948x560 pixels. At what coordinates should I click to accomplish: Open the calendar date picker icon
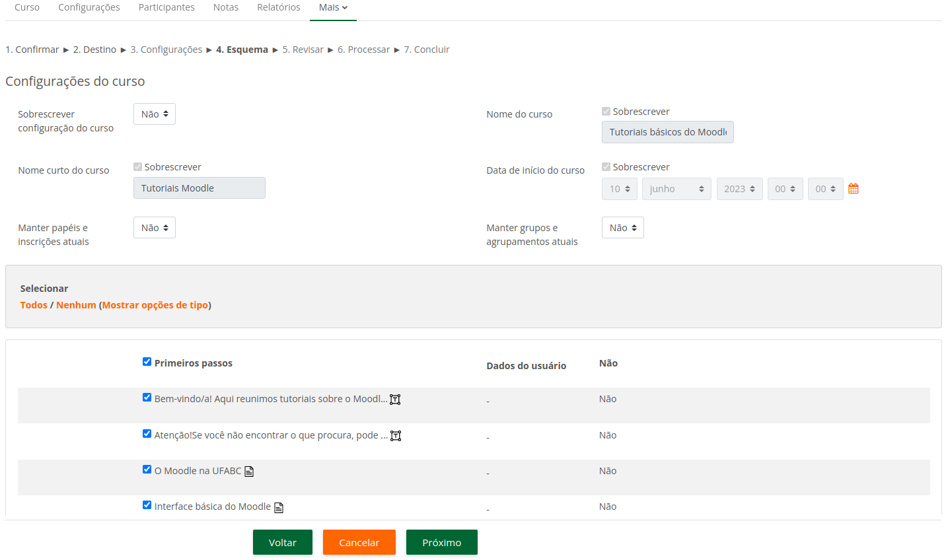(853, 188)
